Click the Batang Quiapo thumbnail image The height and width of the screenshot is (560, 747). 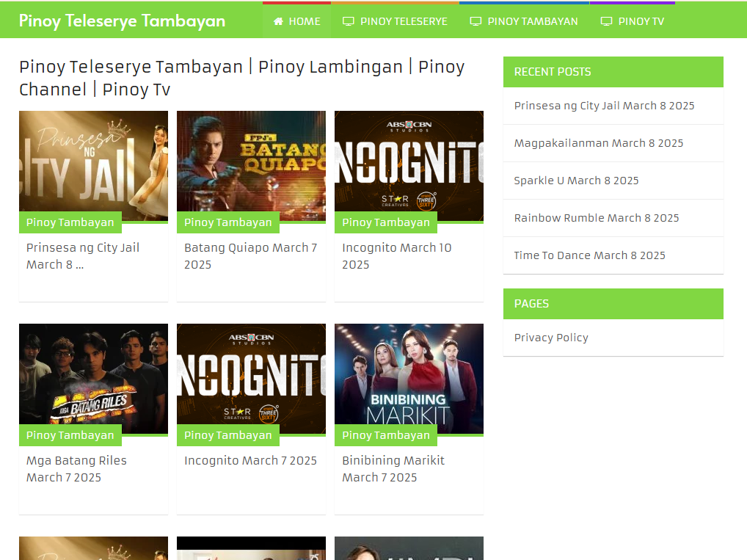(251, 165)
